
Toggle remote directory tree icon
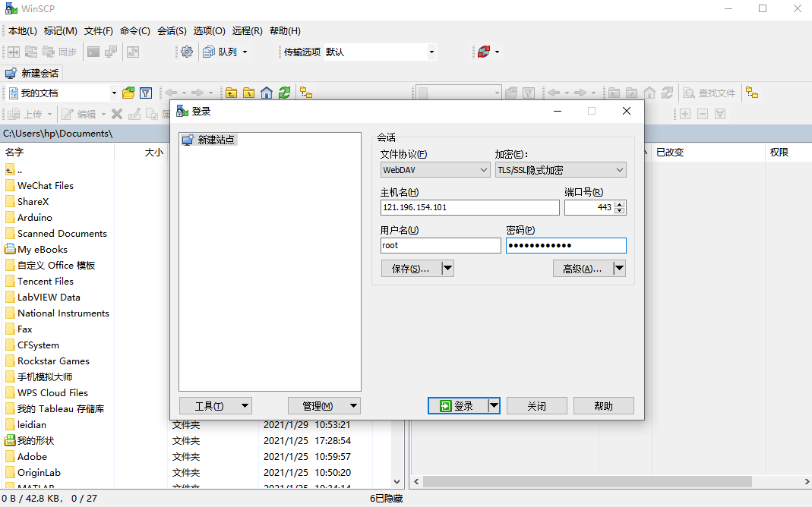pos(752,93)
